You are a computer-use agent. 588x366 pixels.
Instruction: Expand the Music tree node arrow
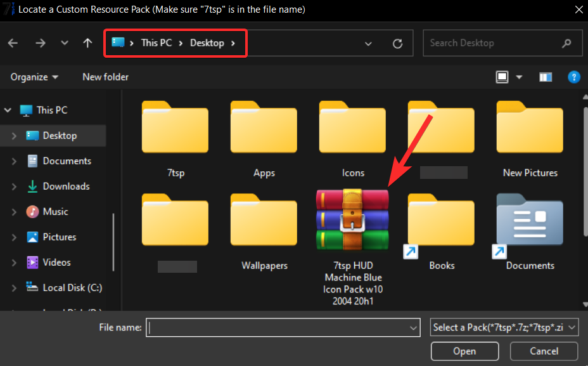tap(14, 212)
